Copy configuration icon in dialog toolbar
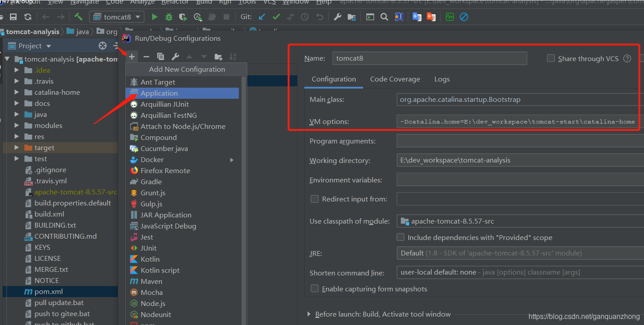 161,56
